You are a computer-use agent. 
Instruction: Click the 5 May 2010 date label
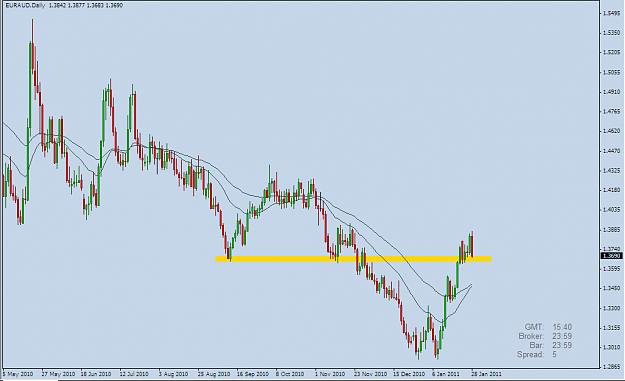[x=18, y=374]
